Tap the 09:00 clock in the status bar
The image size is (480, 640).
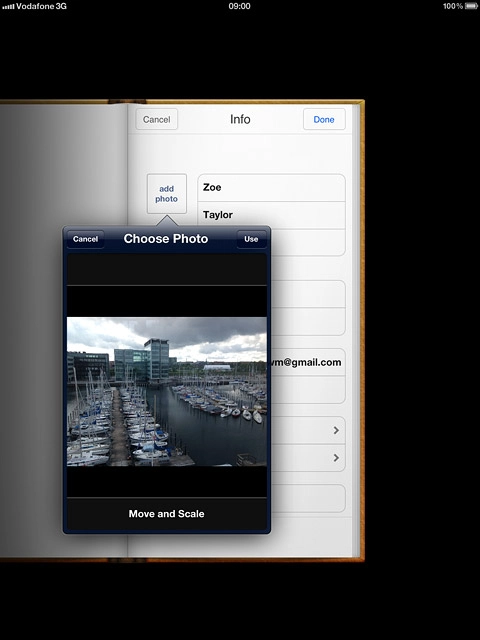[240, 6]
